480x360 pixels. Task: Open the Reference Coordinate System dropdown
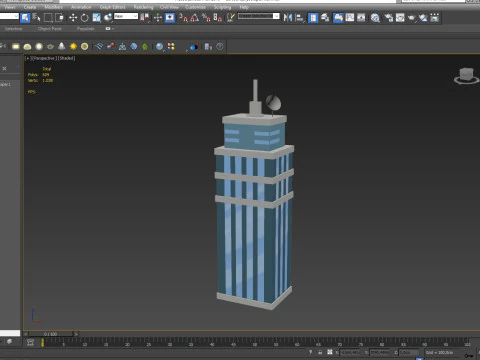[126, 16]
